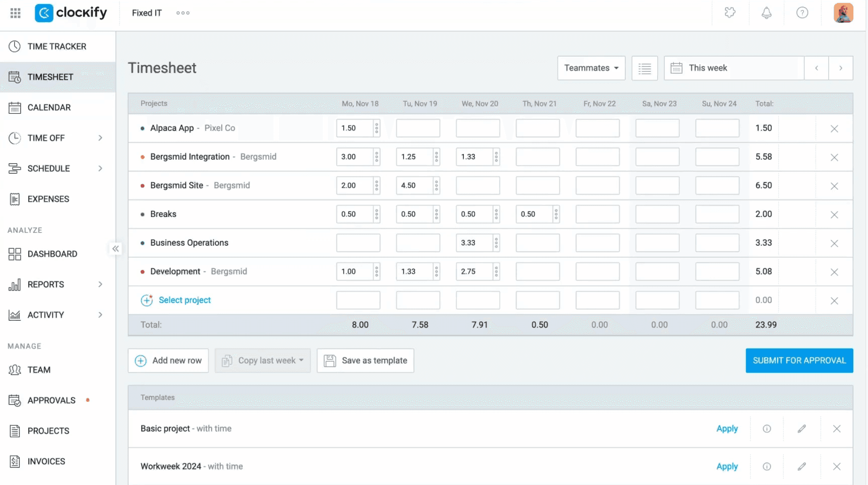868x485 pixels.
Task: Apply the Basic project template
Action: (x=727, y=429)
